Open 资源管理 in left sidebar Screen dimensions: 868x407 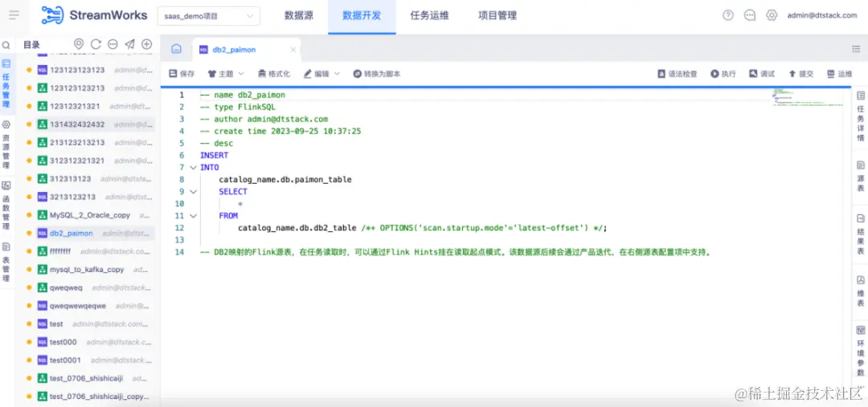point(6,145)
